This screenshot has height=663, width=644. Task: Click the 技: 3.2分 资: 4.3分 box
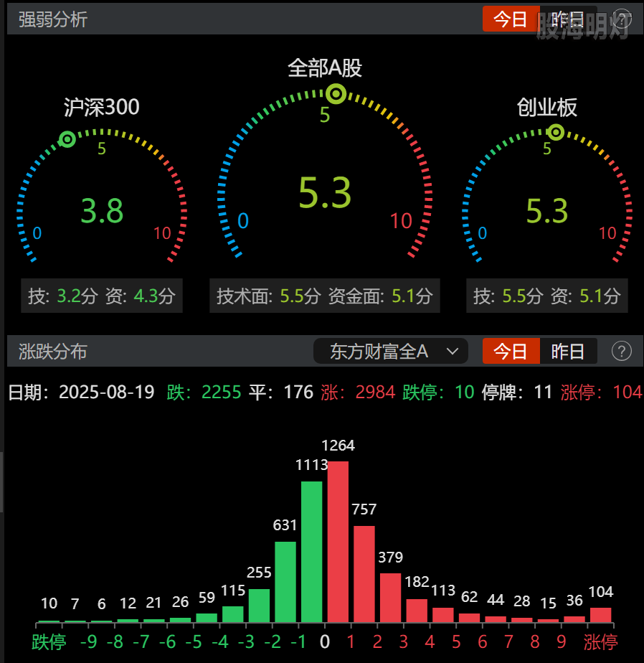[102, 296]
